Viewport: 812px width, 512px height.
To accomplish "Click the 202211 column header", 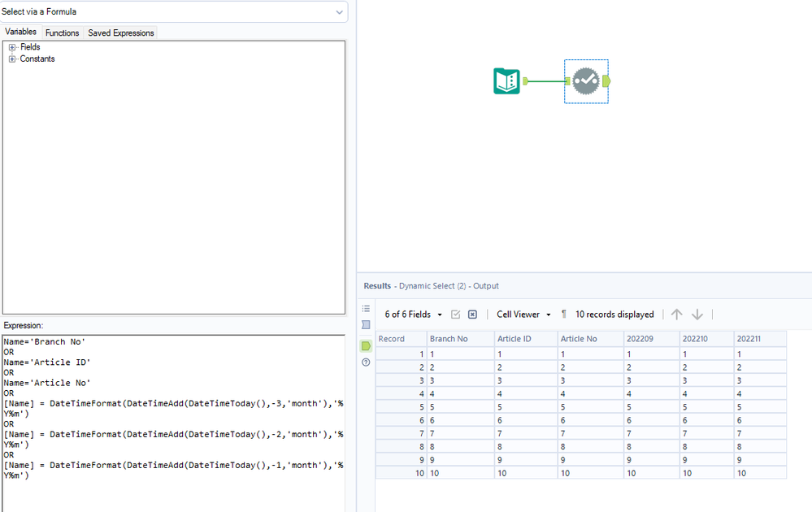I will pos(760,339).
